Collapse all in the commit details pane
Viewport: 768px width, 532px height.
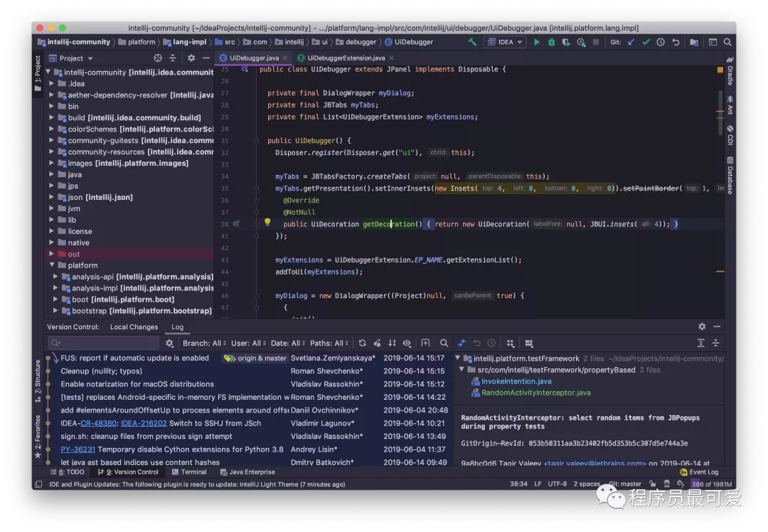pos(715,344)
